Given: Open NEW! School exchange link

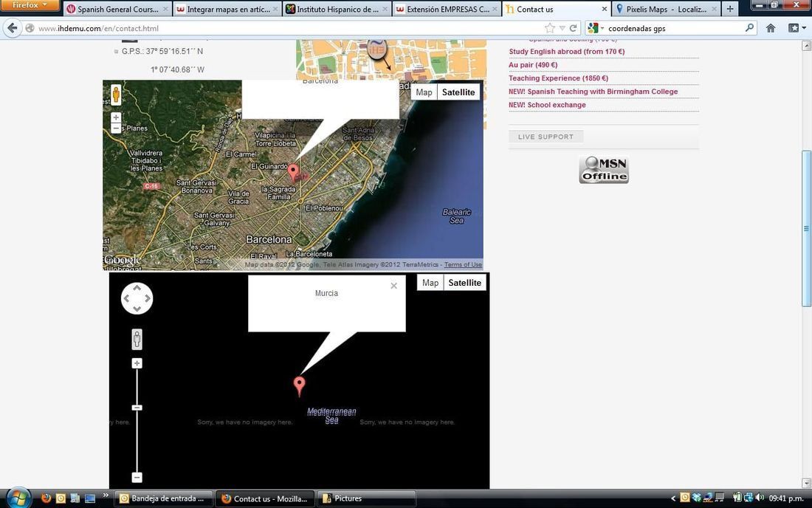Looking at the screenshot, I should click(547, 105).
